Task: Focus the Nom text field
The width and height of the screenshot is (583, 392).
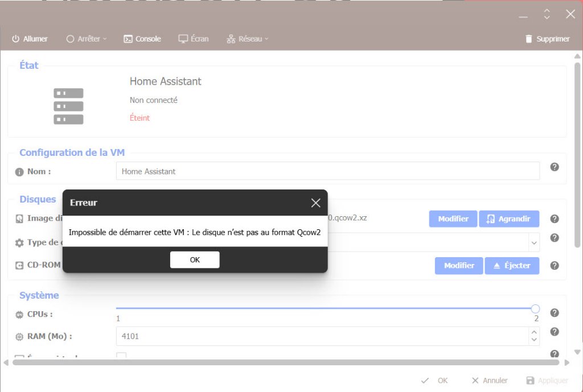Action: (x=327, y=171)
